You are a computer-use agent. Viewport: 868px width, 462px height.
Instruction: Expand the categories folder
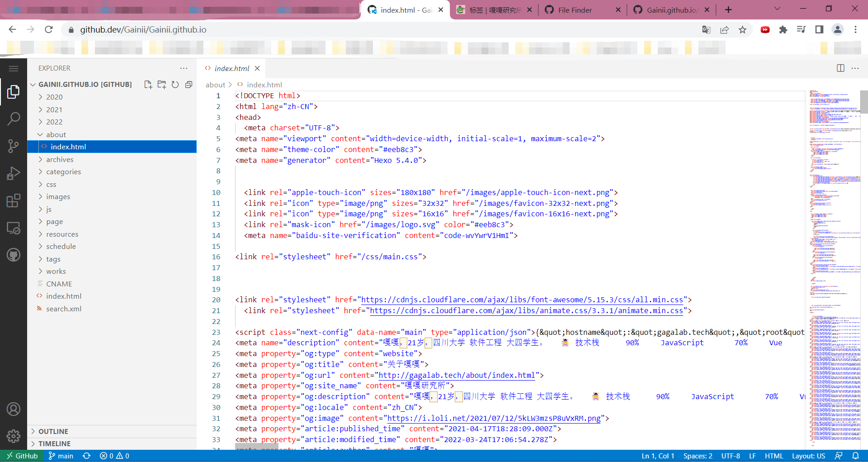click(112, 171)
